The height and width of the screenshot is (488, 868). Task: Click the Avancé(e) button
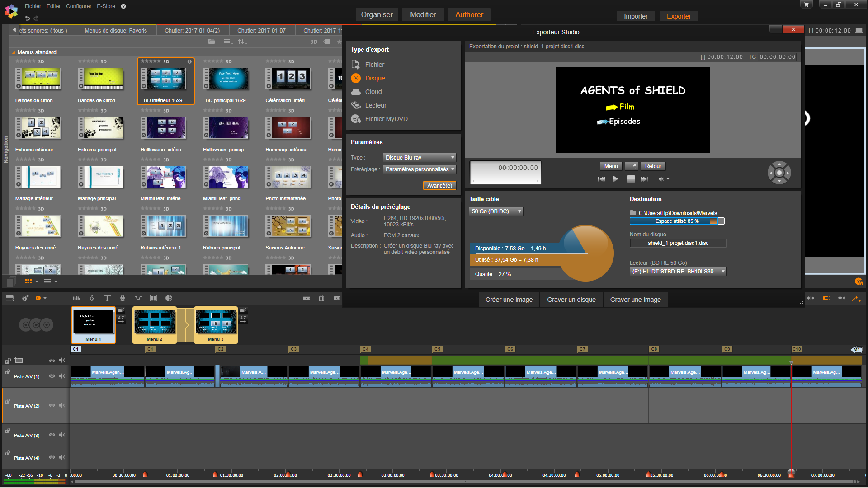[439, 186]
